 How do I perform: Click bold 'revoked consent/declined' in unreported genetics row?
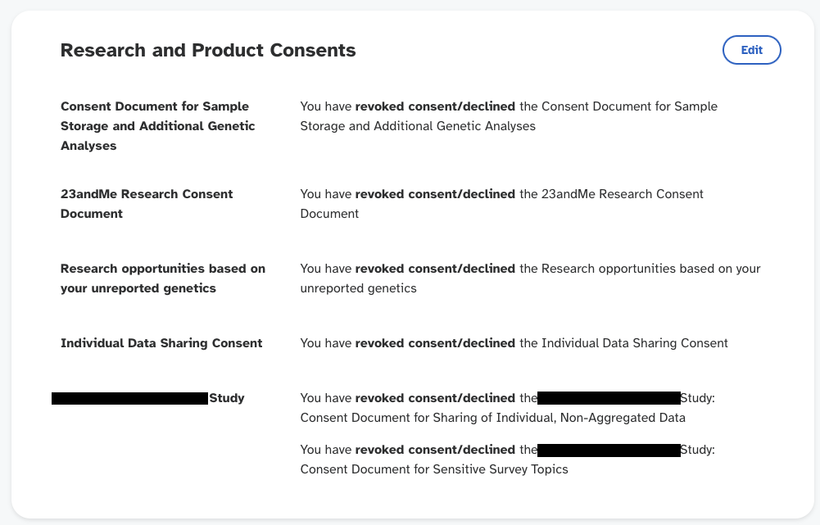[435, 268]
